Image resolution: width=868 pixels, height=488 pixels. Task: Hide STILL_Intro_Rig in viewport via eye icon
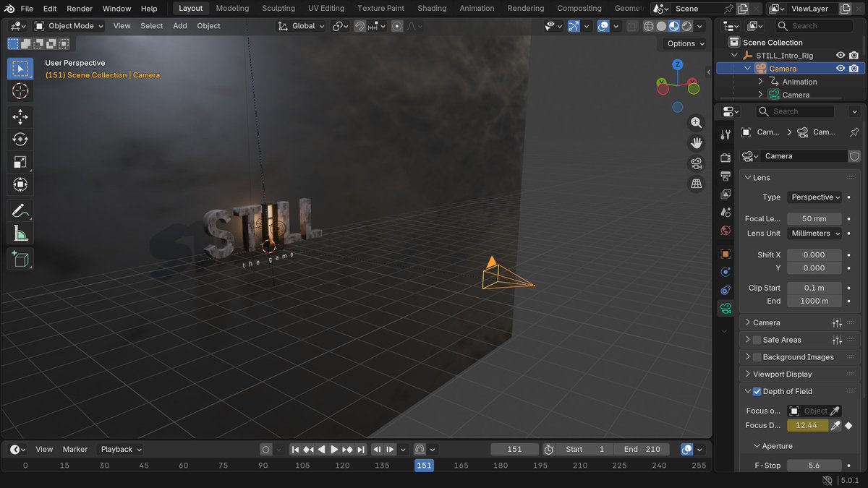[841, 56]
